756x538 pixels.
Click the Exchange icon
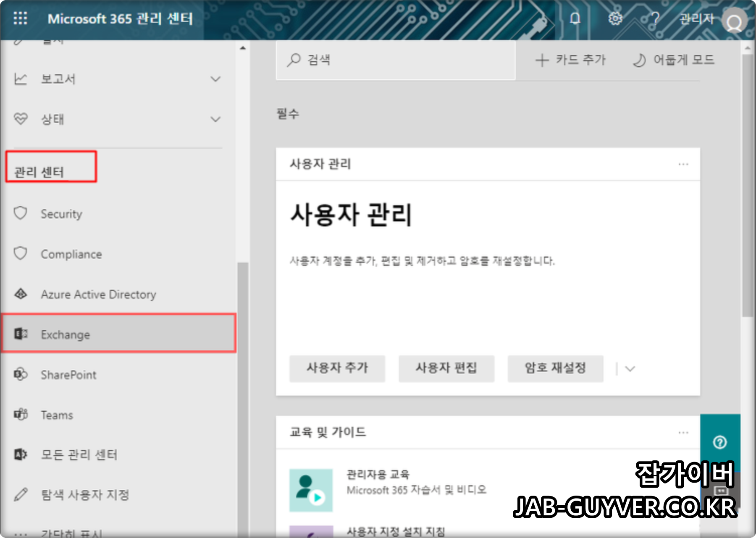click(x=21, y=334)
